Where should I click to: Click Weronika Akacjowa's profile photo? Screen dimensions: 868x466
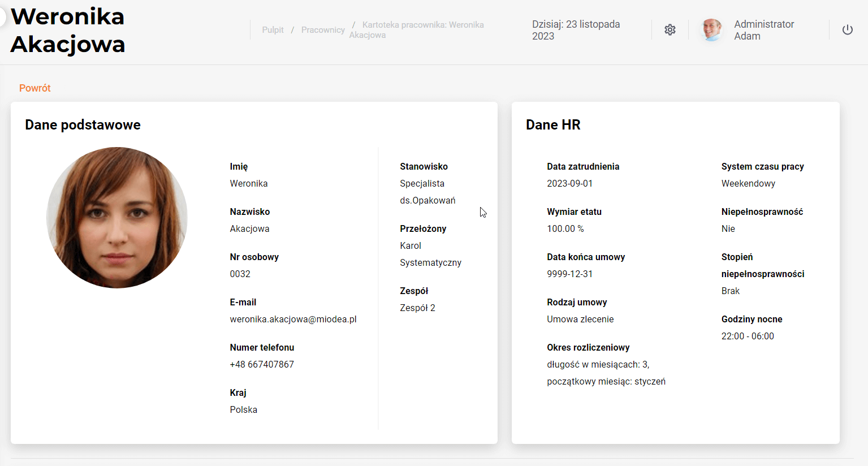117,218
